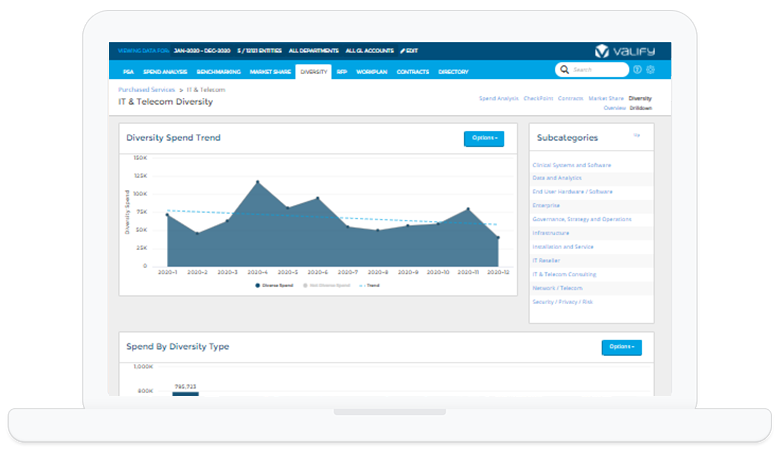Open the Directory tab
779x450 pixels.
(453, 72)
